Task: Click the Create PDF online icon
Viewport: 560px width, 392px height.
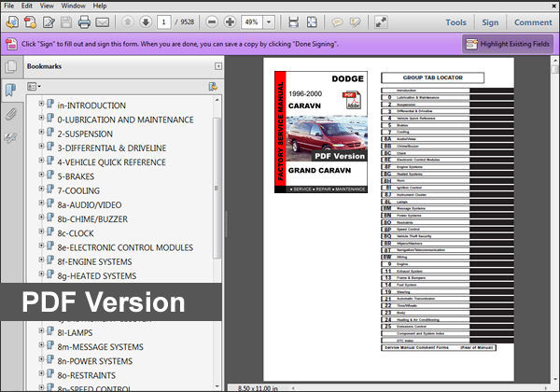Action: pos(12,22)
